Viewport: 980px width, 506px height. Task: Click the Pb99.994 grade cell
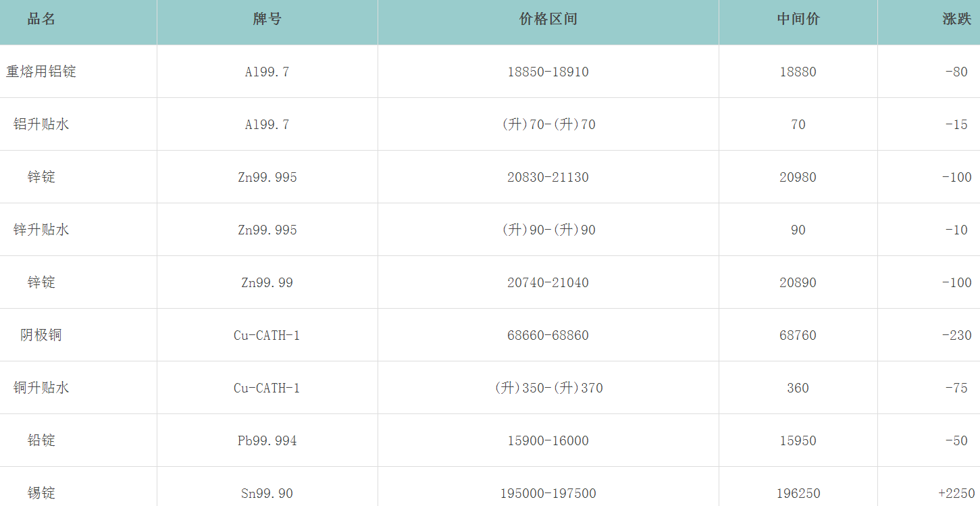267,440
